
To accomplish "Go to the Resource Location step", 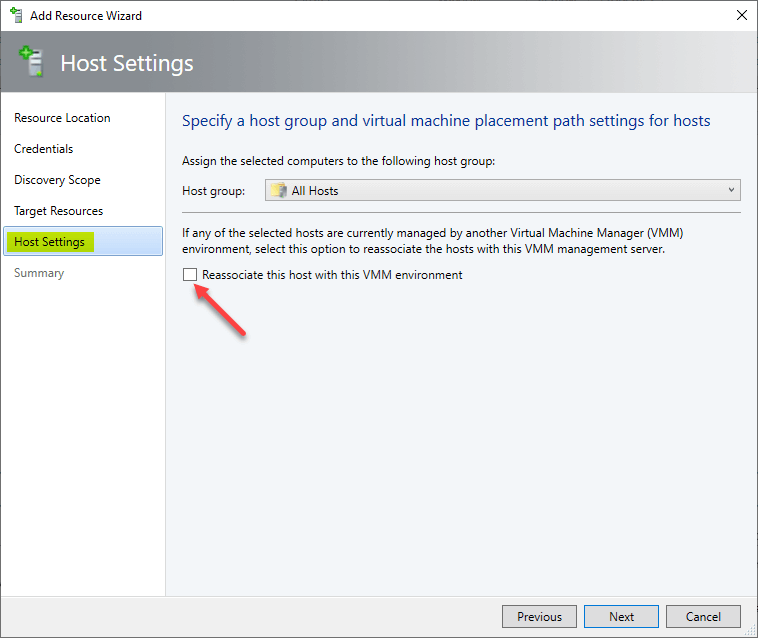I will click(62, 118).
